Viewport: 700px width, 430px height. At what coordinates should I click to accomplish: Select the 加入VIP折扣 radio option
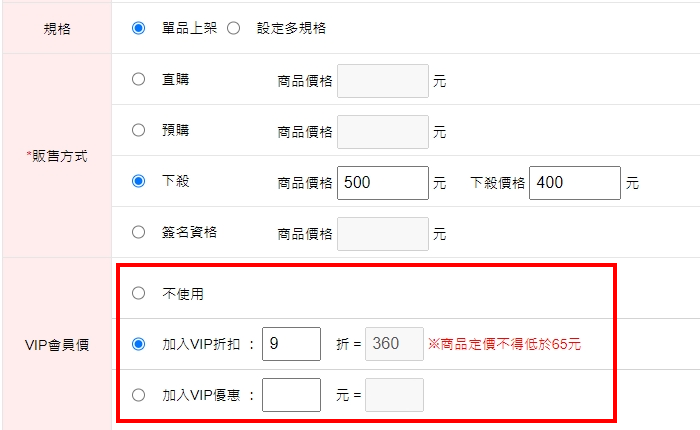coord(138,345)
